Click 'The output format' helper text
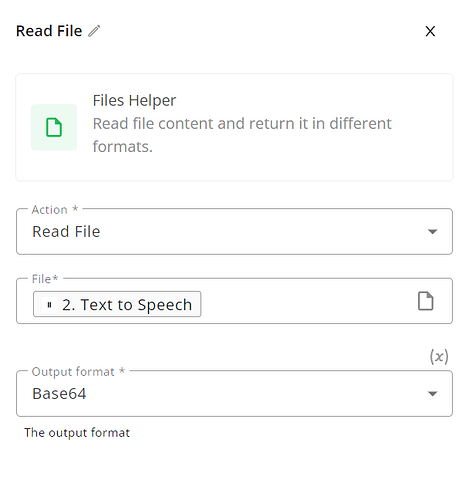472x500 pixels. coord(77,433)
